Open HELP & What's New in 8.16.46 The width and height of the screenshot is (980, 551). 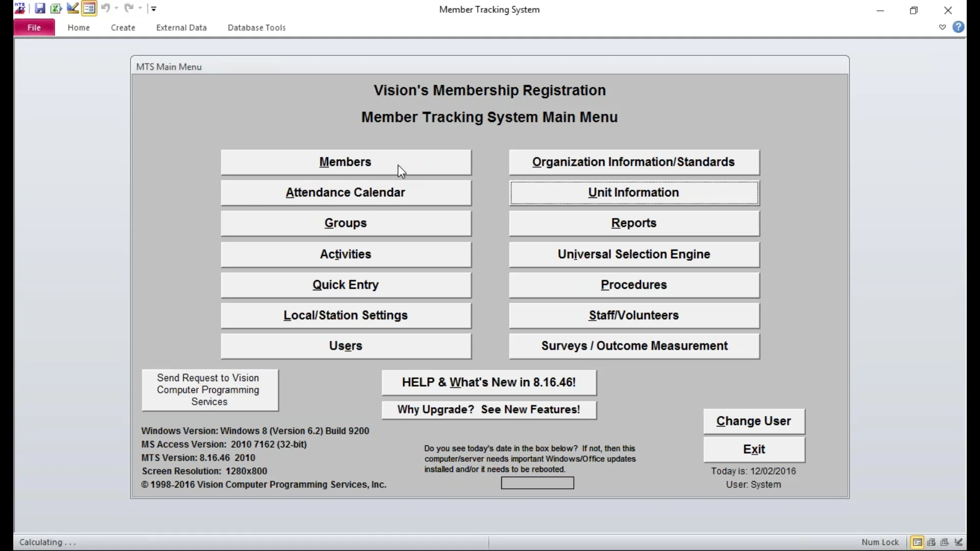pyautogui.click(x=489, y=383)
